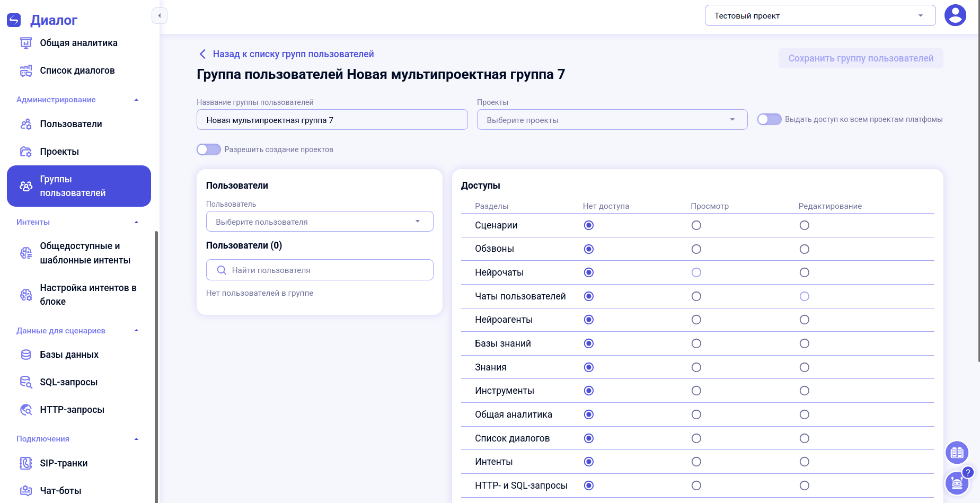Screen dimensions: 980x503
Task: Click the Общая аналитика presentation icon
Action: 26,43
